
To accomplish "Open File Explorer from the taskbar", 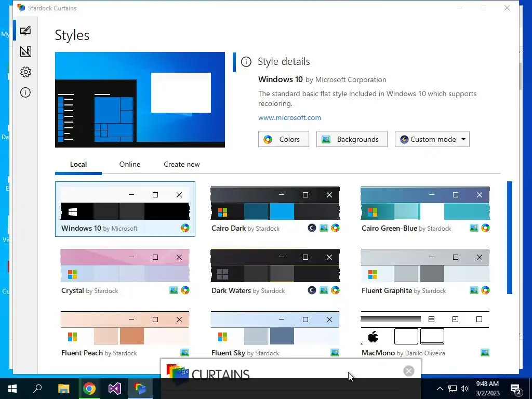I will coord(63,389).
